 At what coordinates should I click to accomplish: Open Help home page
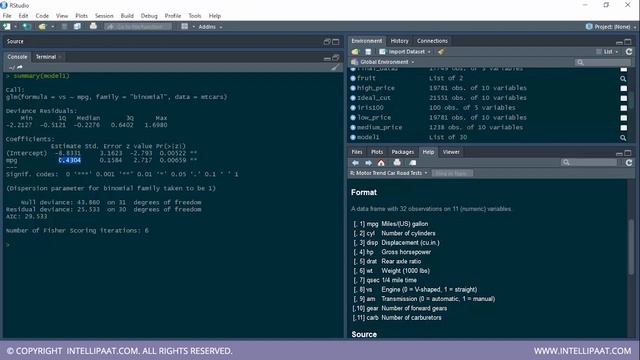(x=381, y=162)
